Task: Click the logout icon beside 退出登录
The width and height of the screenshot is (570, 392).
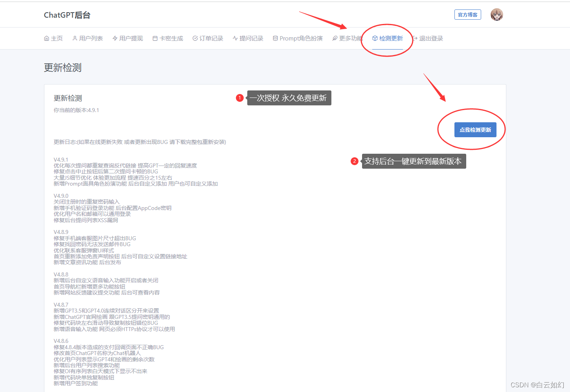Action: tap(415, 39)
